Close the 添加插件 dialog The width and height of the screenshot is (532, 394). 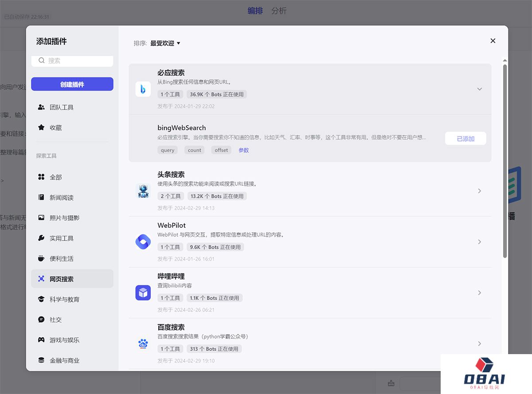click(x=493, y=41)
